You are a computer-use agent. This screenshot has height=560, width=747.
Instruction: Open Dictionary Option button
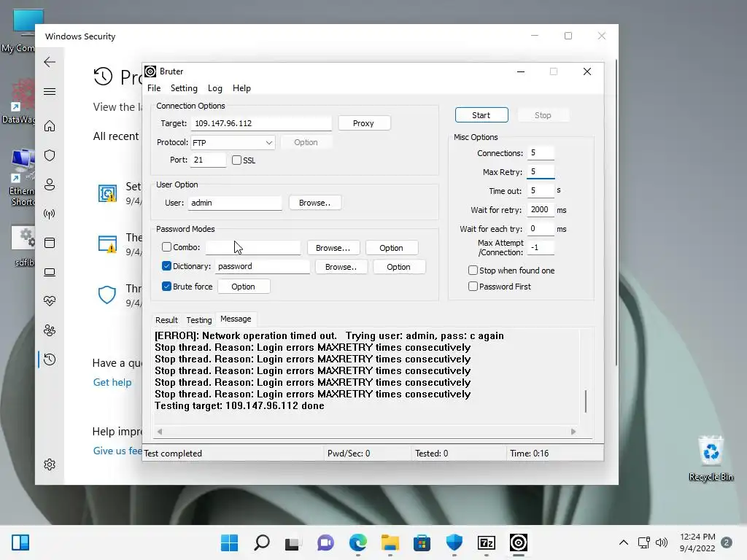(x=399, y=267)
